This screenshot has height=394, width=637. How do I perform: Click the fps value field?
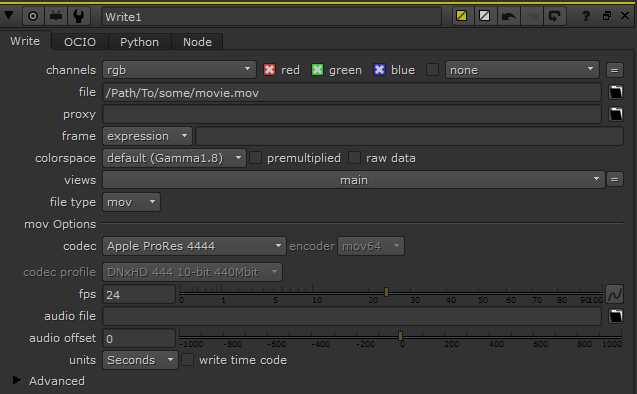point(139,294)
